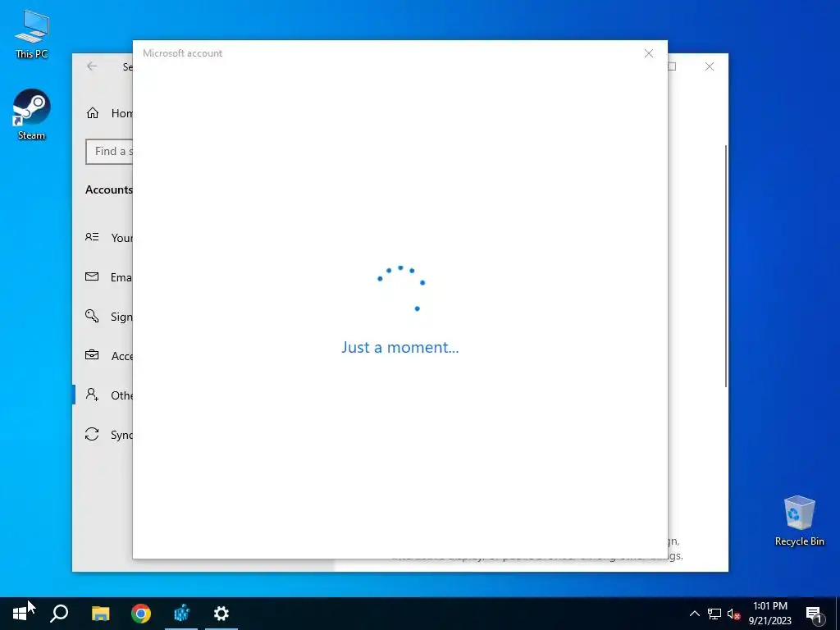Viewport: 840px width, 630px height.
Task: Open the Windows Start menu
Action: pos(20,614)
